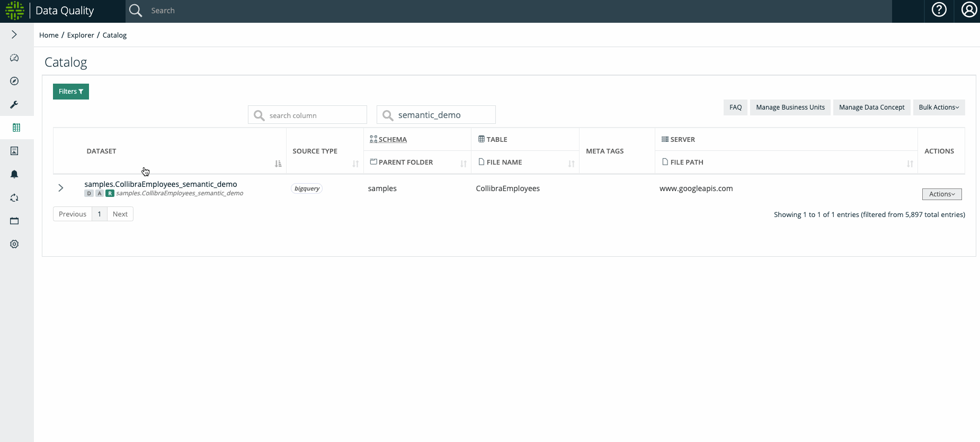Click the search column input field

314,115
